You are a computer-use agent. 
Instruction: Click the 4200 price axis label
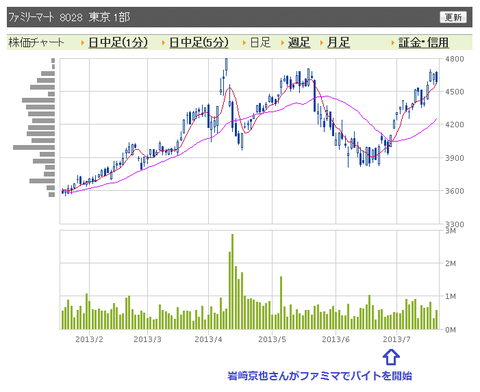pyautogui.click(x=455, y=125)
